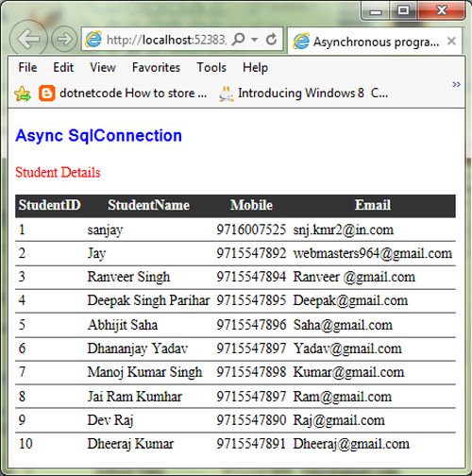Open the Introducing Windows 8 favorite link

[312, 93]
